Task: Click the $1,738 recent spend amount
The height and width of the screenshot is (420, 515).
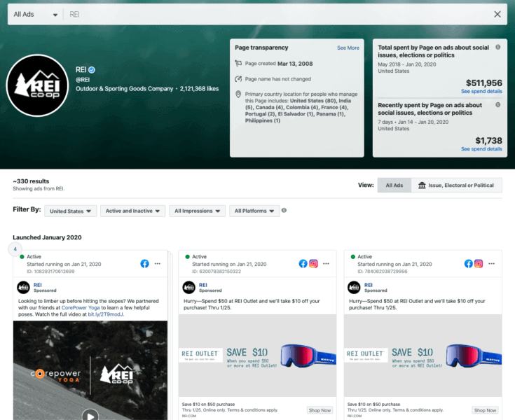Action: click(x=489, y=141)
